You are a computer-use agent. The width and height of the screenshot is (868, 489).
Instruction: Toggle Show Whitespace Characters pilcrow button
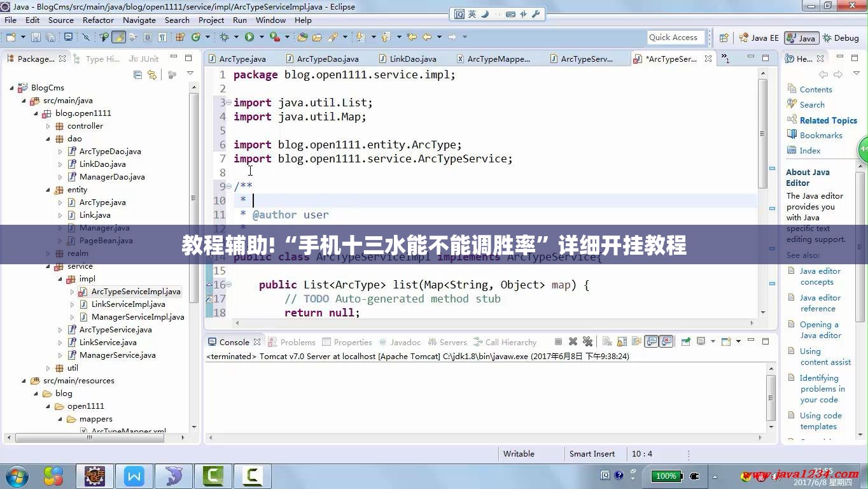pos(162,38)
